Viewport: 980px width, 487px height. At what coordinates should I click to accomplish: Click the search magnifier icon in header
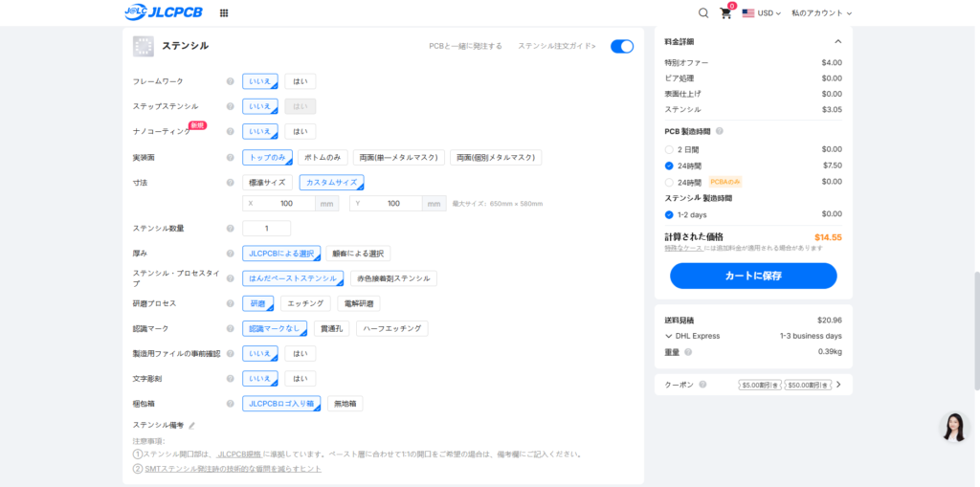point(703,13)
